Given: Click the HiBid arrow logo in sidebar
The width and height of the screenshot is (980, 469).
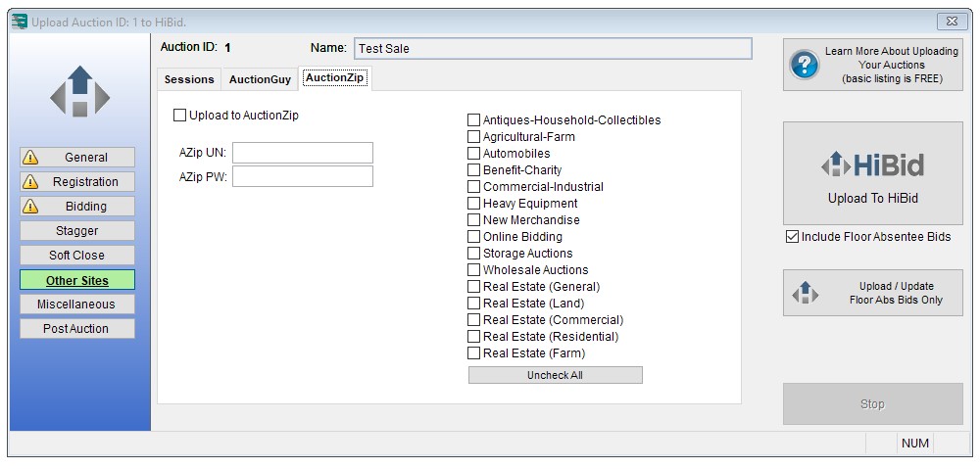Looking at the screenshot, I should click(80, 91).
